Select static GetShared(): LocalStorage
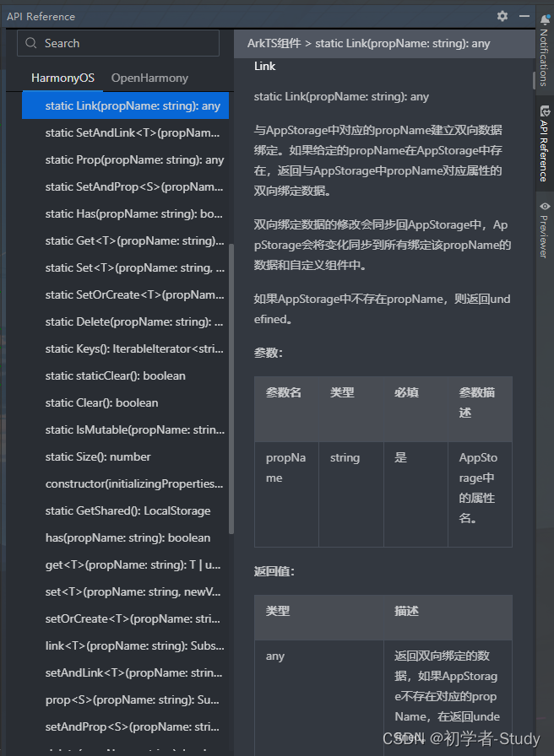Screen dimensions: 554x756 click(x=126, y=510)
